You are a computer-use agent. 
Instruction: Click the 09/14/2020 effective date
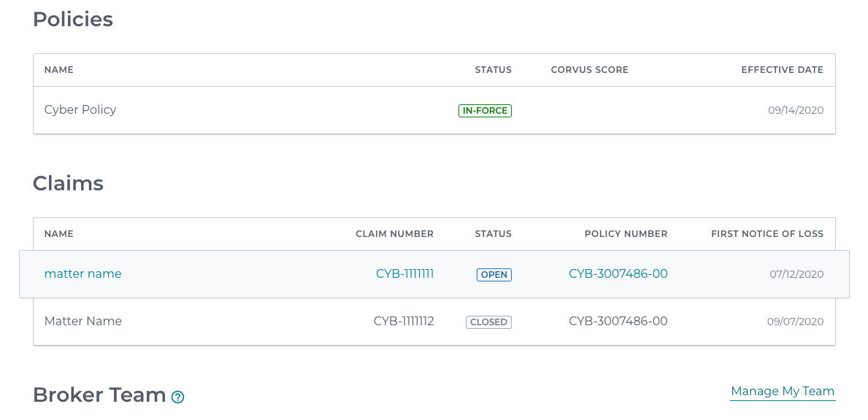[796, 111]
